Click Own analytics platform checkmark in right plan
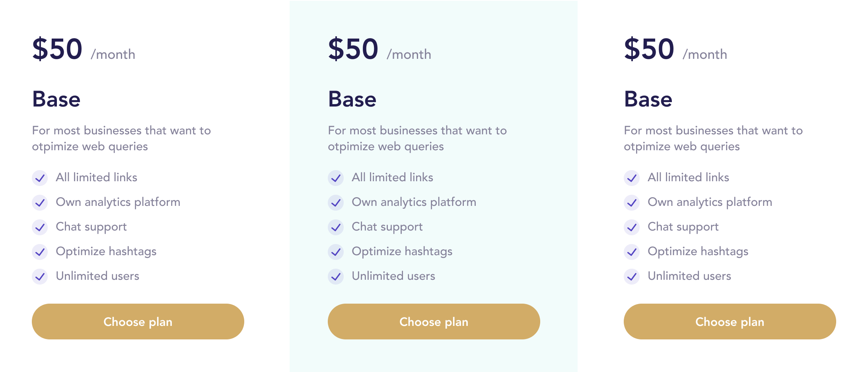Viewport: 868px width, 372px height. (632, 203)
